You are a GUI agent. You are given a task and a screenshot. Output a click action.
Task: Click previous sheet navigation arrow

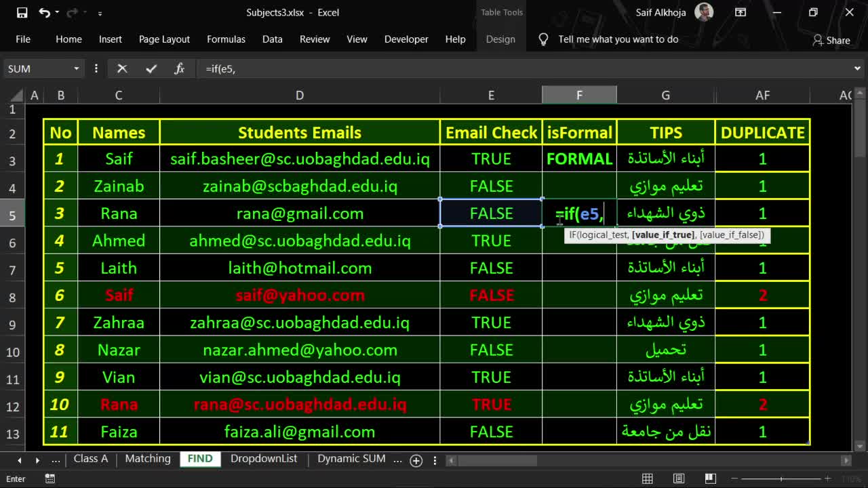point(19,460)
